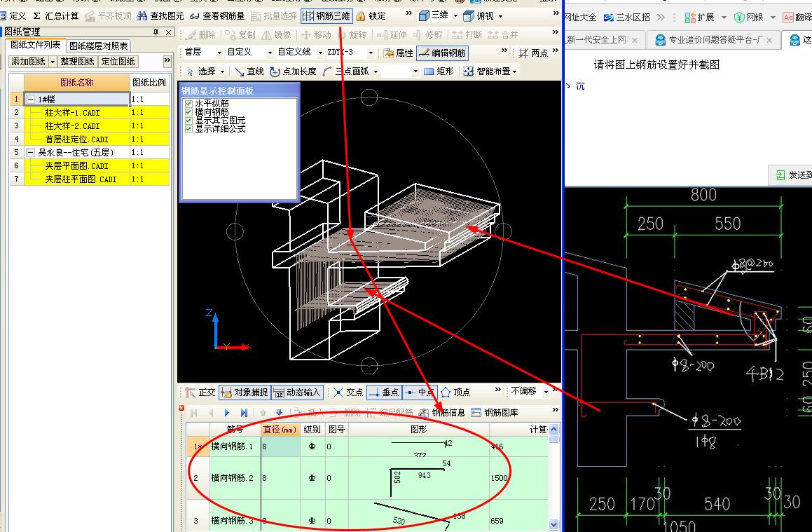Jump to last rebar record arrow

point(243,413)
